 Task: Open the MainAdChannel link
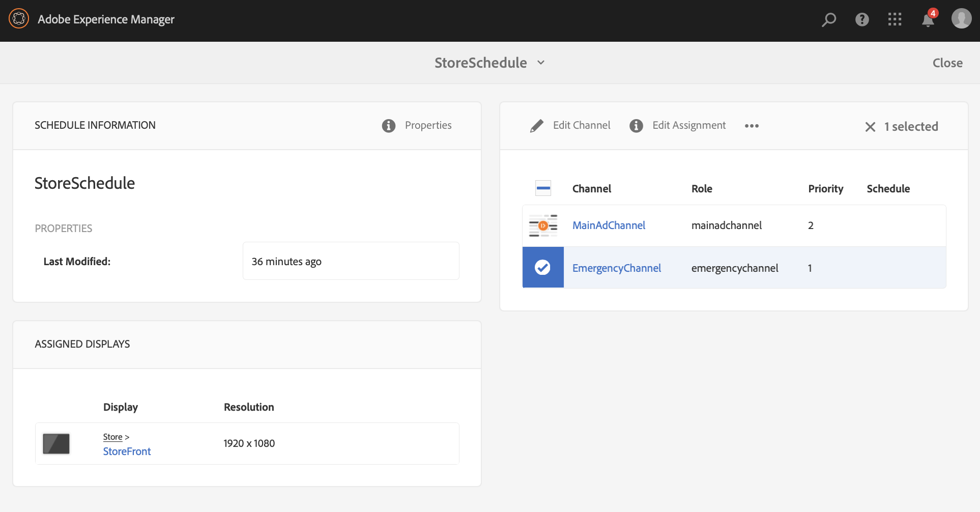[x=609, y=225]
